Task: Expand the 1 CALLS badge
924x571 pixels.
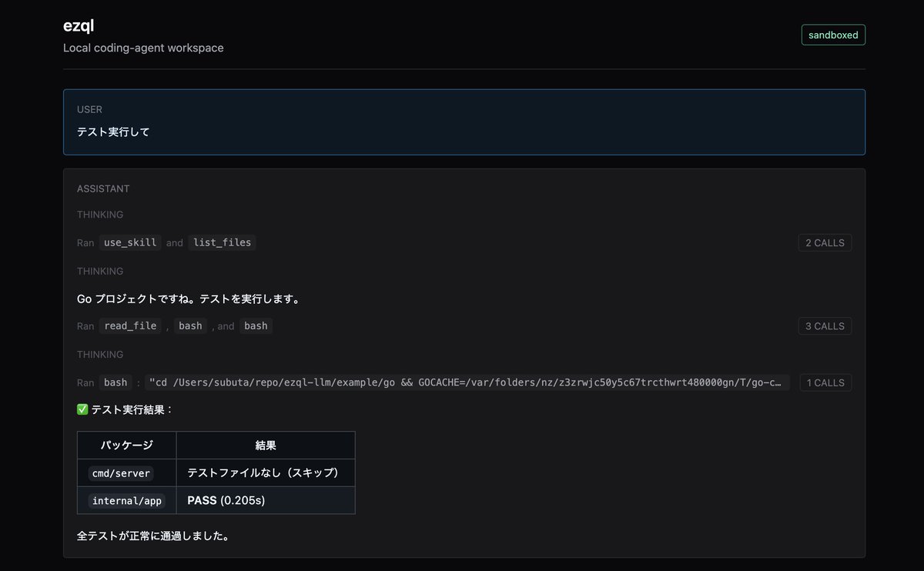Action: 825,382
